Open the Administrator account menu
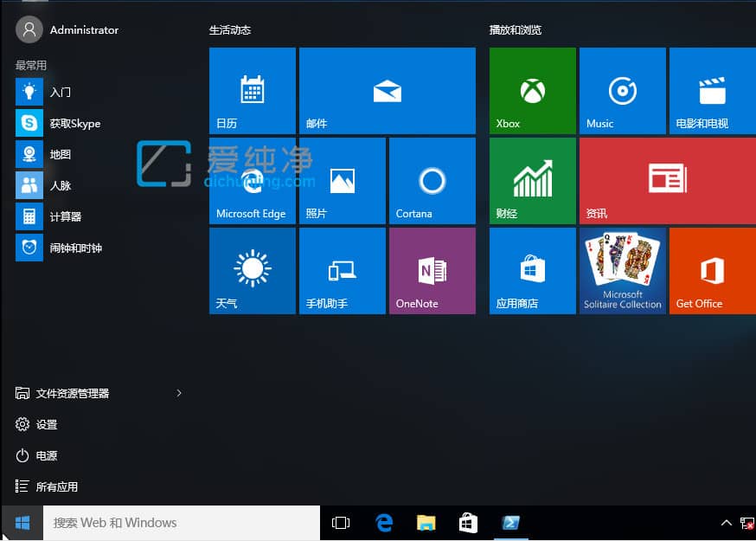Screen dimensions: 756x541 (67, 29)
